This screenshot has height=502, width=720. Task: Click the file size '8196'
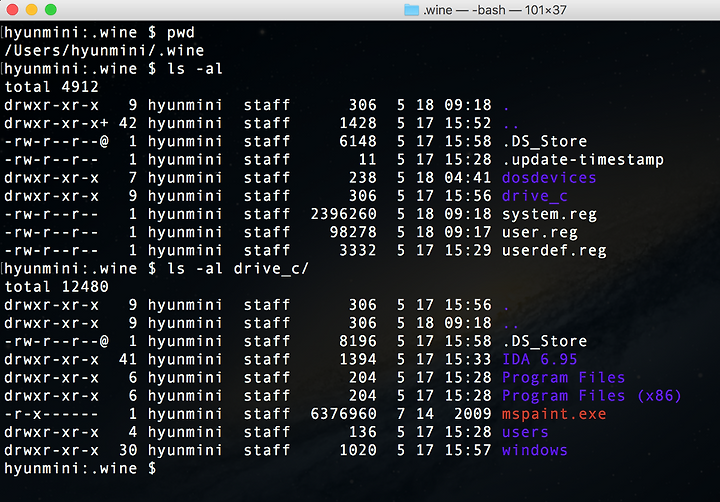[x=358, y=341]
